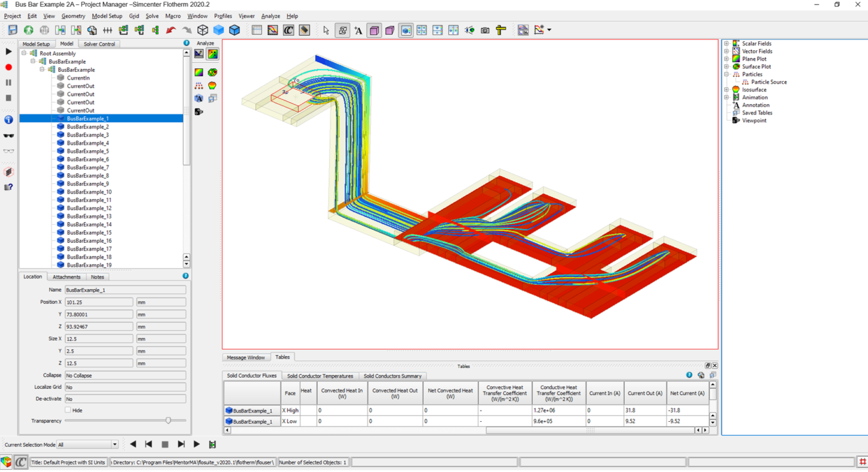Select the Animation camera icon in Analyze panel
This screenshot has width=868, height=472.
(198, 111)
